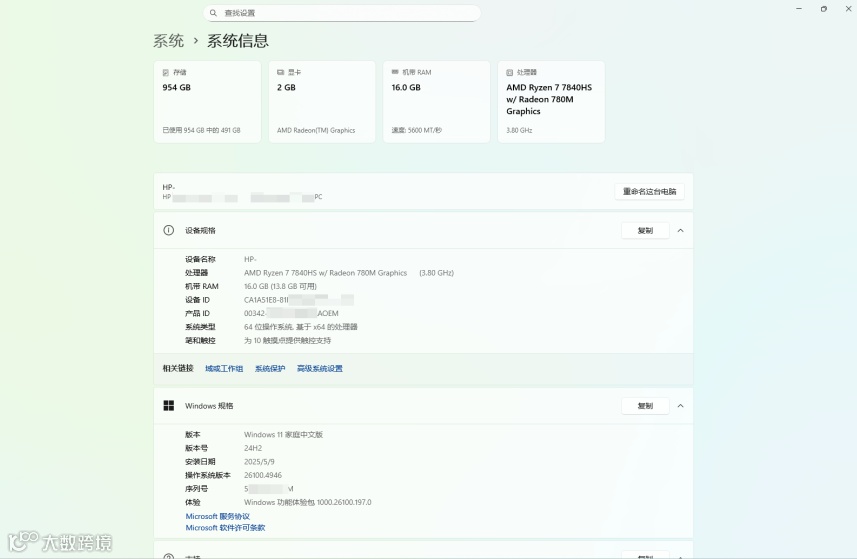
Task: Close the Settings window
Action: tap(848, 9)
